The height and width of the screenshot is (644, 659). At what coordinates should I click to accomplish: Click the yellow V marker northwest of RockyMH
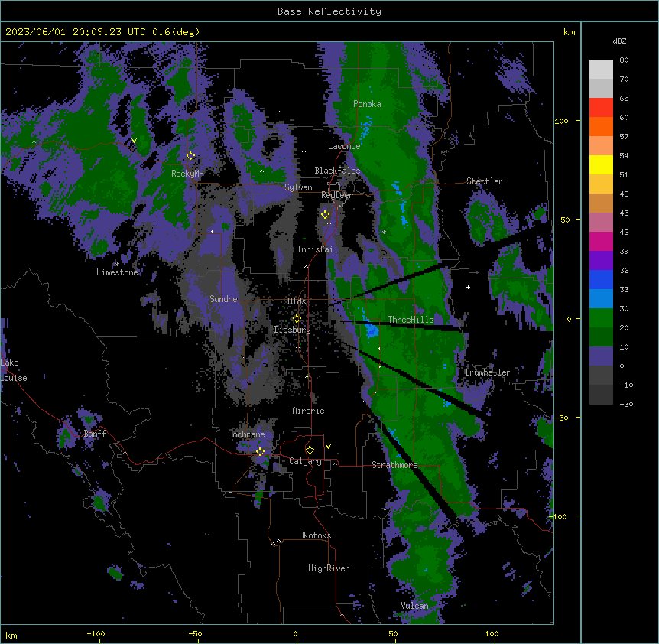point(134,141)
